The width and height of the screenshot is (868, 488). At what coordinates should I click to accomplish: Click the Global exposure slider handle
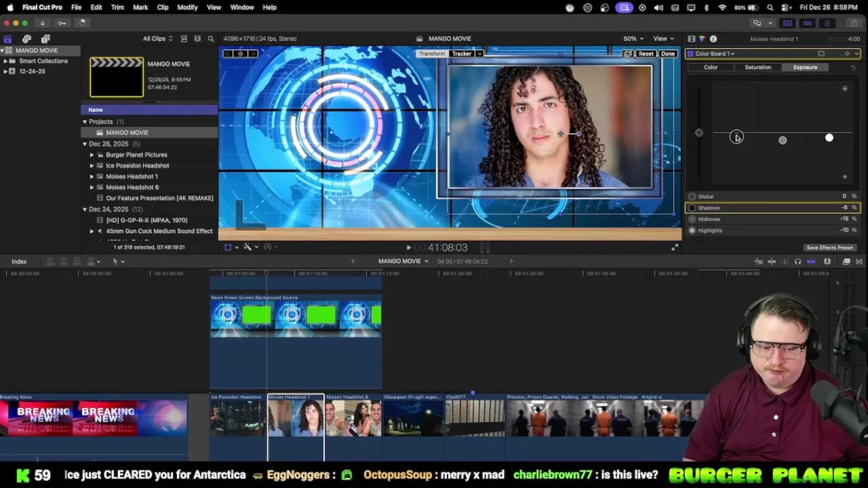(699, 133)
